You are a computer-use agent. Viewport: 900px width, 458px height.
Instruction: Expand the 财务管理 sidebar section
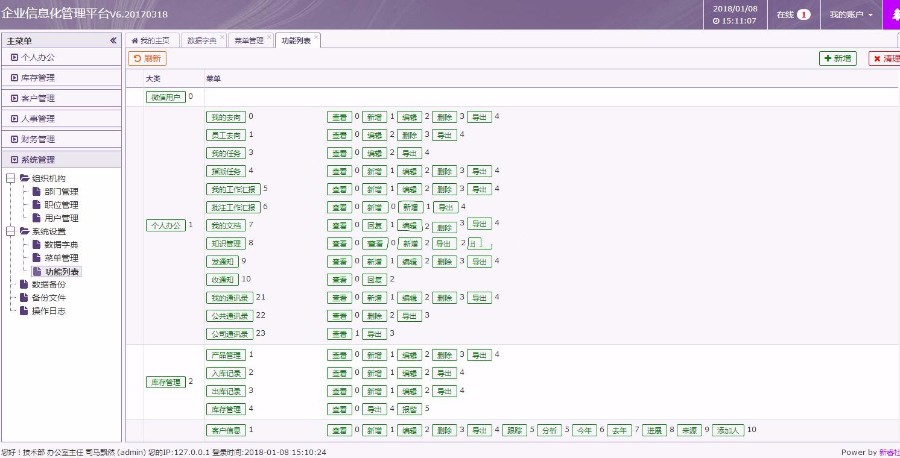38,139
